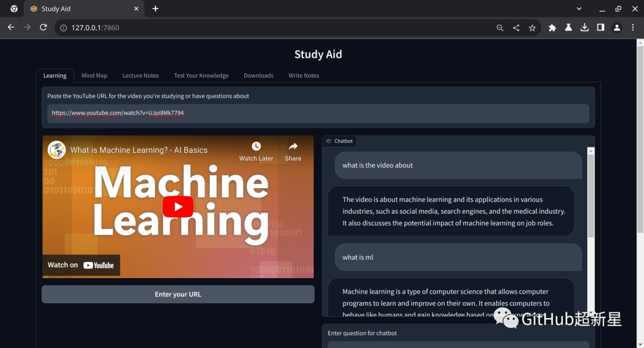Viewport: 644px width, 348px height.
Task: Click the Study Aid page heading
Action: 318,54
